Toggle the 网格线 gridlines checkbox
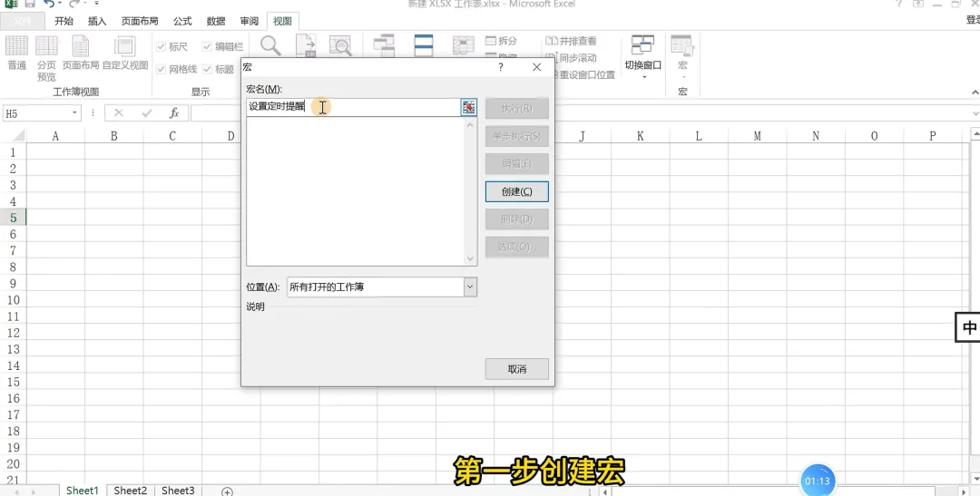The height and width of the screenshot is (496, 980). tap(161, 69)
